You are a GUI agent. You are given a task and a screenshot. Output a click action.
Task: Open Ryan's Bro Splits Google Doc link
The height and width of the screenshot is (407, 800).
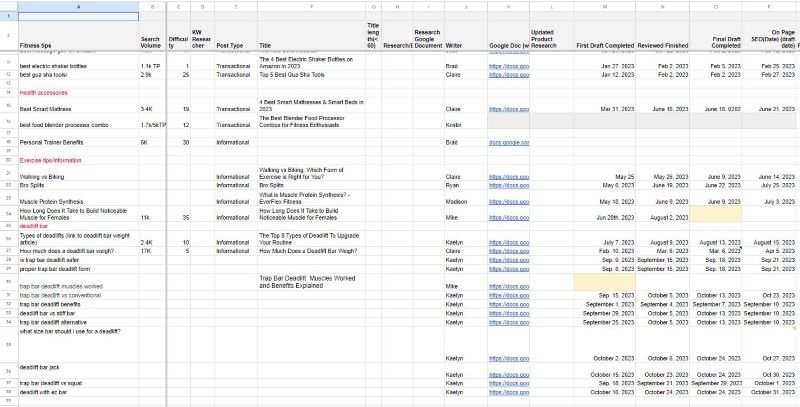509,186
